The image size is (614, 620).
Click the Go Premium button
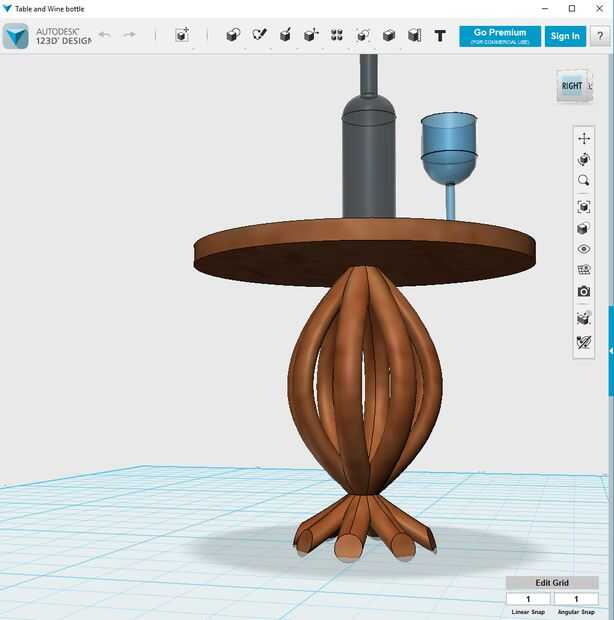500,36
